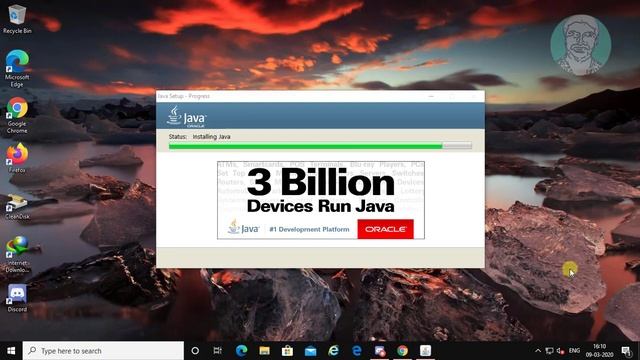
Task: Minimize the Java Setup window
Action: click(431, 96)
